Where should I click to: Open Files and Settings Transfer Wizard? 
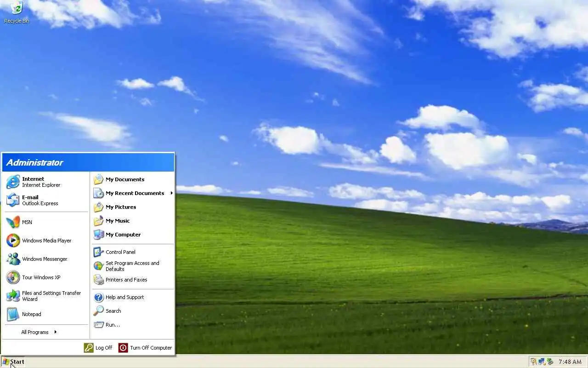(x=46, y=296)
